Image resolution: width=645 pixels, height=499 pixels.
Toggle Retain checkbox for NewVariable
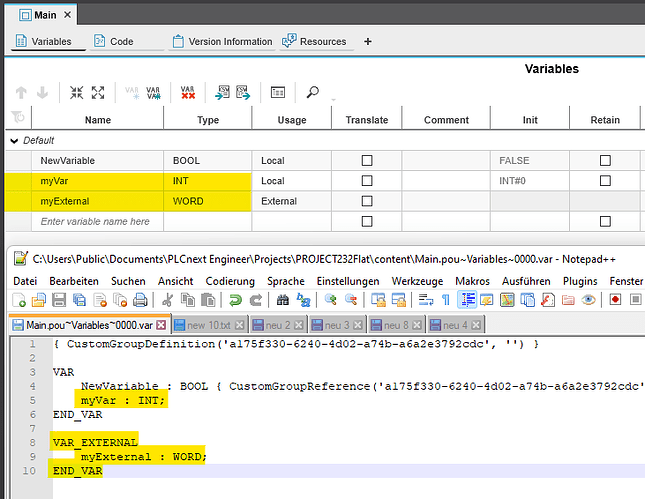point(605,160)
